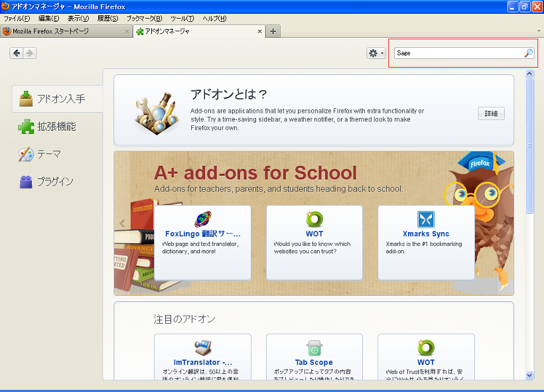This screenshot has height=392, width=544.
Task: Open the プラグイン plugins category
Action: [x=57, y=182]
